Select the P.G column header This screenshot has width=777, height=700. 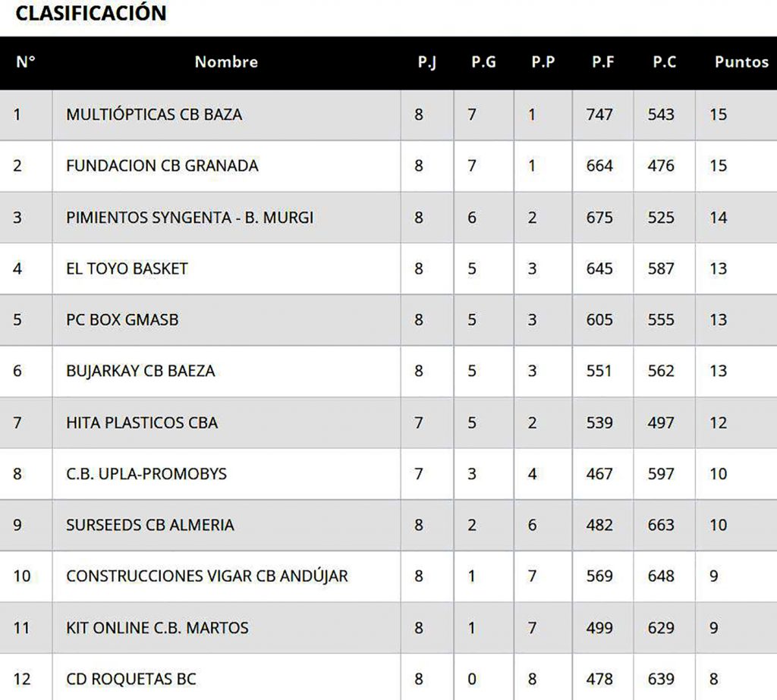[483, 62]
